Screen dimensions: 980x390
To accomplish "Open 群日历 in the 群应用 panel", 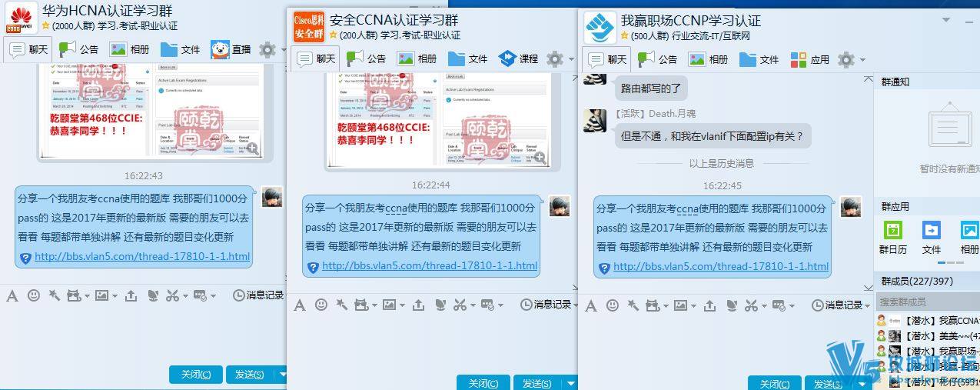I will [893, 237].
